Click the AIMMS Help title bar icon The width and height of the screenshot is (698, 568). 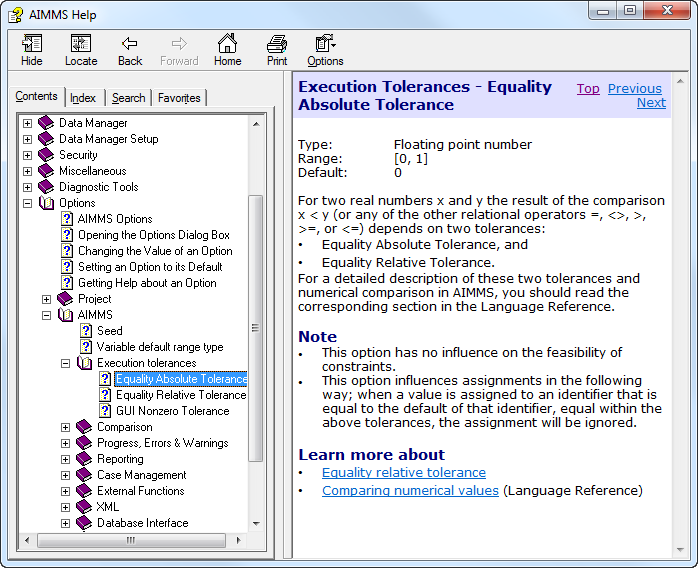coord(16,15)
